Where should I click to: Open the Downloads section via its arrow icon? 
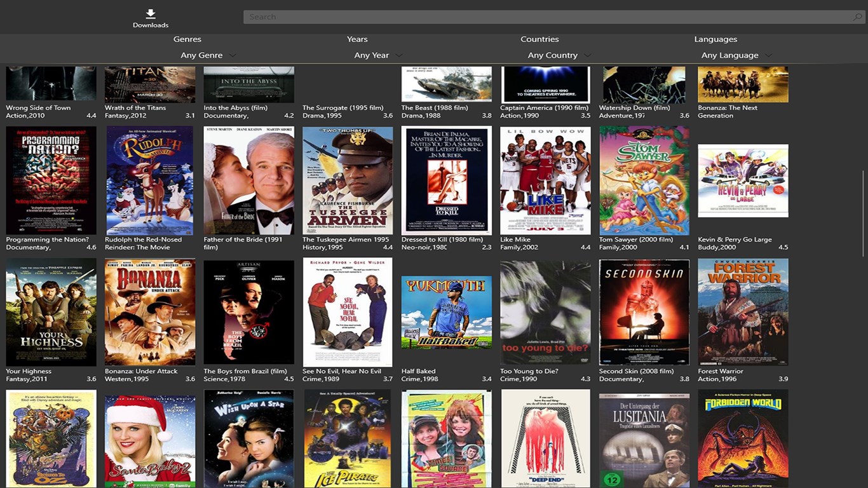coord(151,14)
